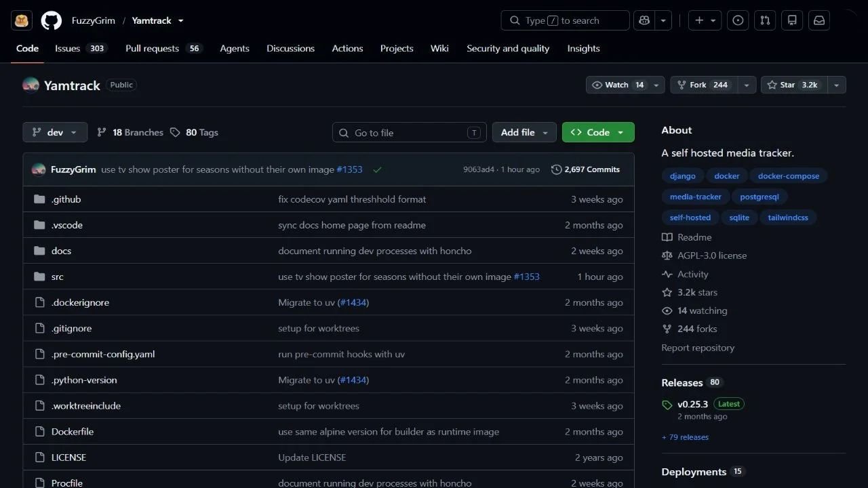This screenshot has width=868, height=488.
Task: Expand the Copilot dropdown arrow in header
Action: coord(663,20)
